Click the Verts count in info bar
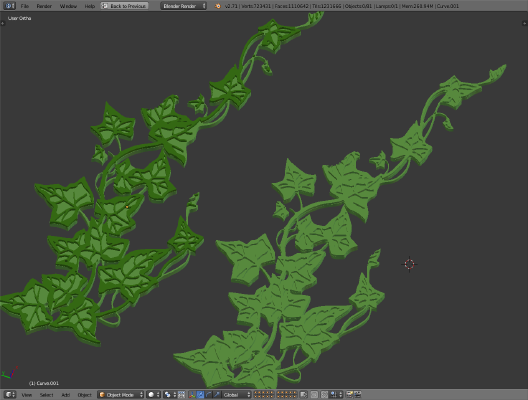 coord(257,6)
